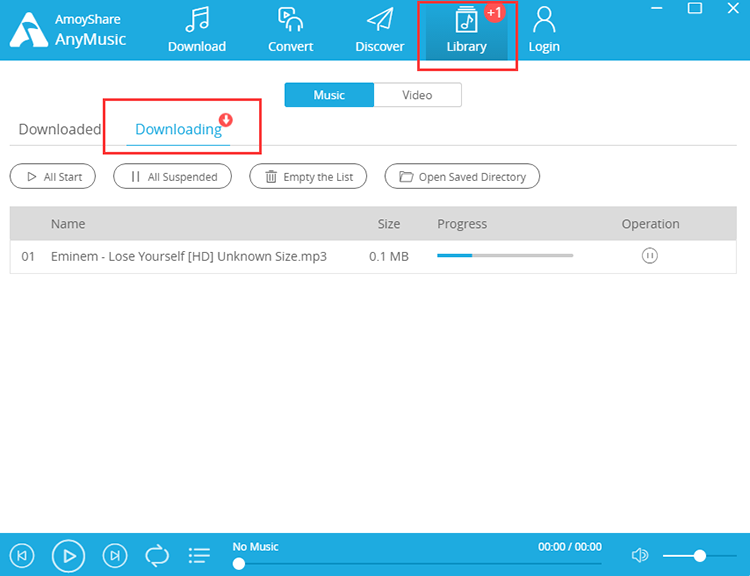
Task: Skip to the previous track
Action: tap(22, 555)
